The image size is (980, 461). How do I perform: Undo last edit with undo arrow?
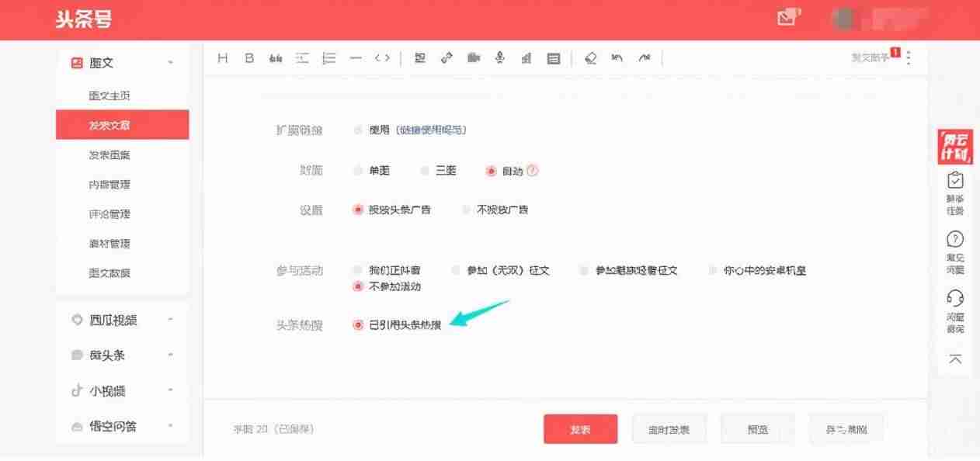coord(617,58)
